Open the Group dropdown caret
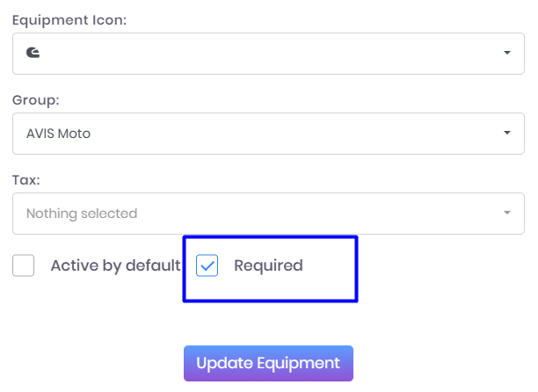 click(x=506, y=134)
